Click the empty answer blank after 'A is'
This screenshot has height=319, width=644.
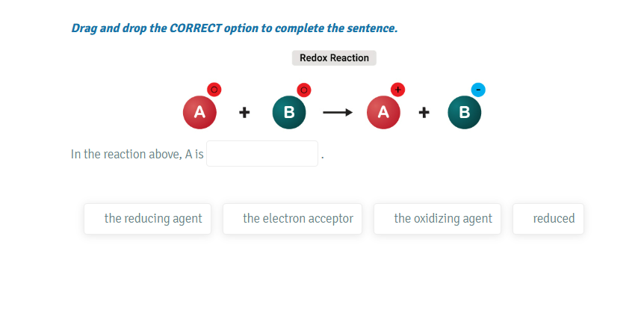click(262, 154)
